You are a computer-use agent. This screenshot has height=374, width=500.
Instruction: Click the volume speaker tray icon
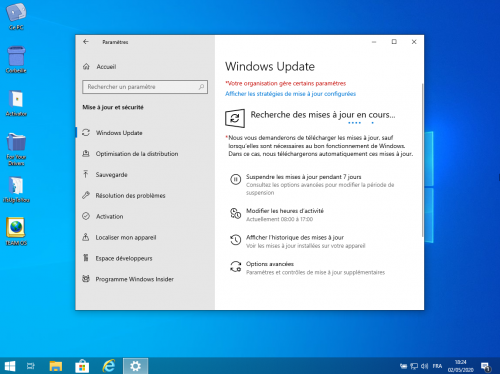tap(424, 366)
